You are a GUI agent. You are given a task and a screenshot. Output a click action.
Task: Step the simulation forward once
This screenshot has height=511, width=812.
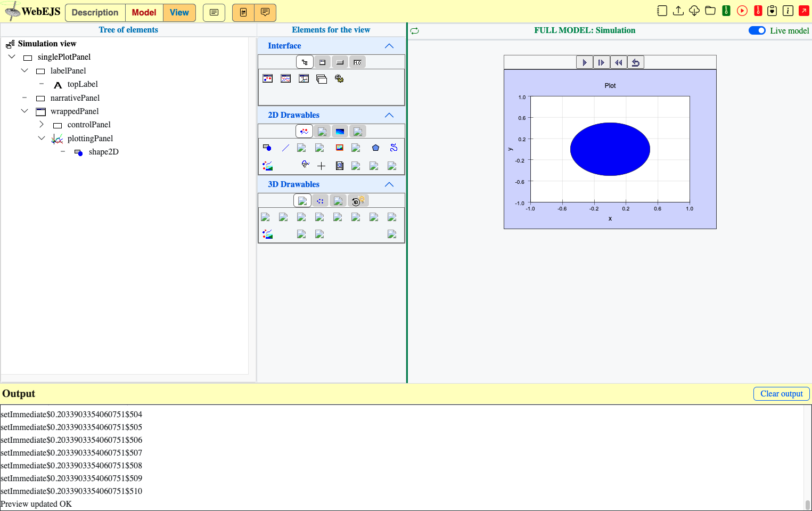[601, 62]
